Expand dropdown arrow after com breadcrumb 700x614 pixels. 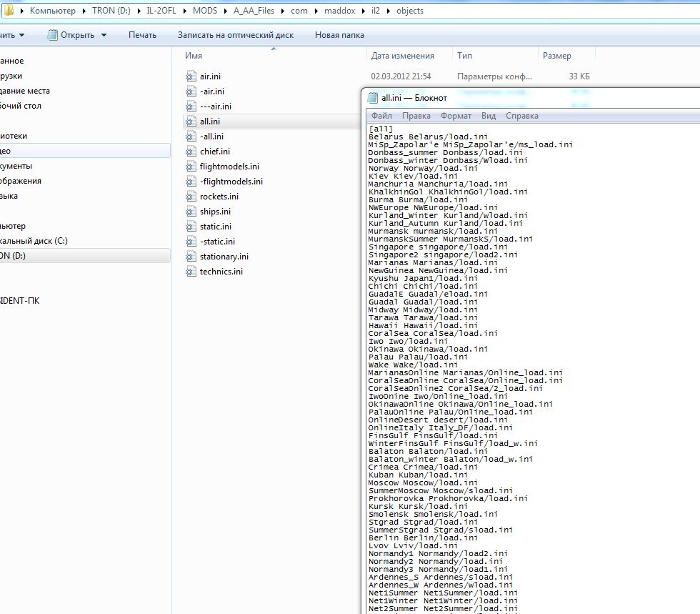tap(316, 11)
